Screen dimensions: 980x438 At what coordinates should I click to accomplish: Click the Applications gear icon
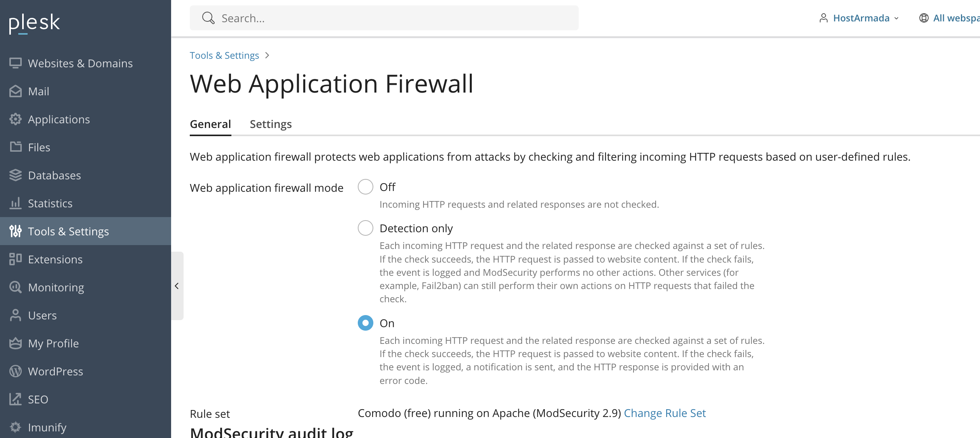coord(16,119)
